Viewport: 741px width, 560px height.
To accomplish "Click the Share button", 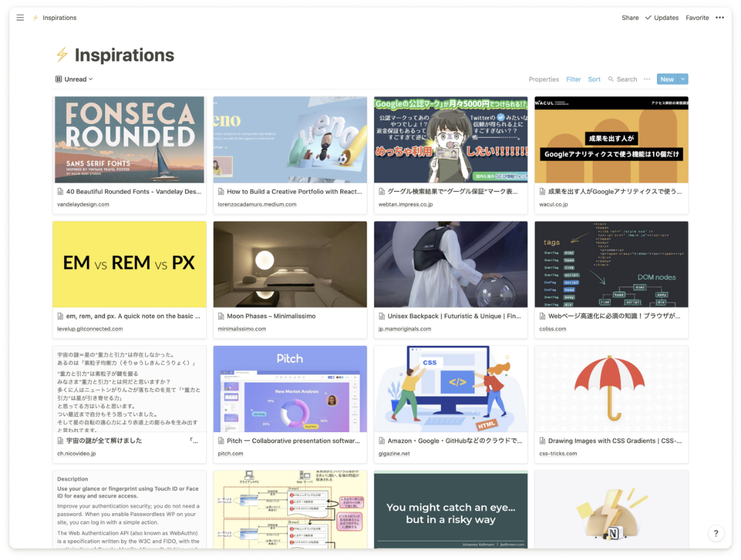I will click(x=630, y=18).
